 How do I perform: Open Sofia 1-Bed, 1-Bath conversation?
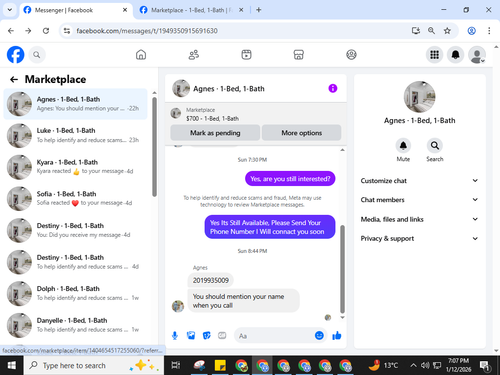76,198
